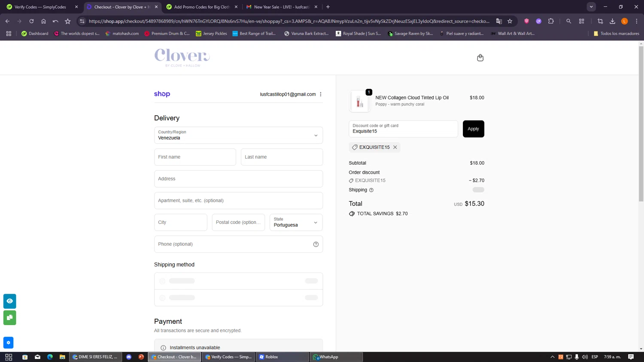Viewport: 644px width, 362px height.
Task: Open matohash.com bookmark
Action: (122, 33)
